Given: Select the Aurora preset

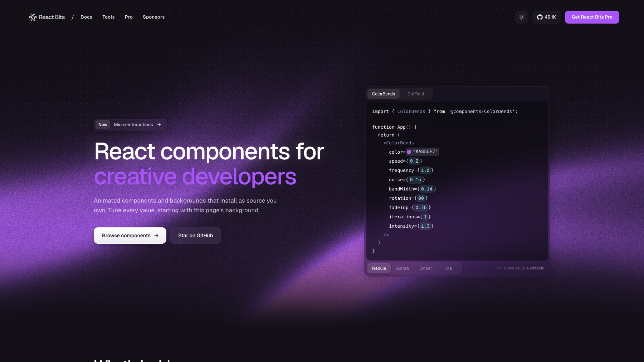Looking at the screenshot, I should 402,268.
